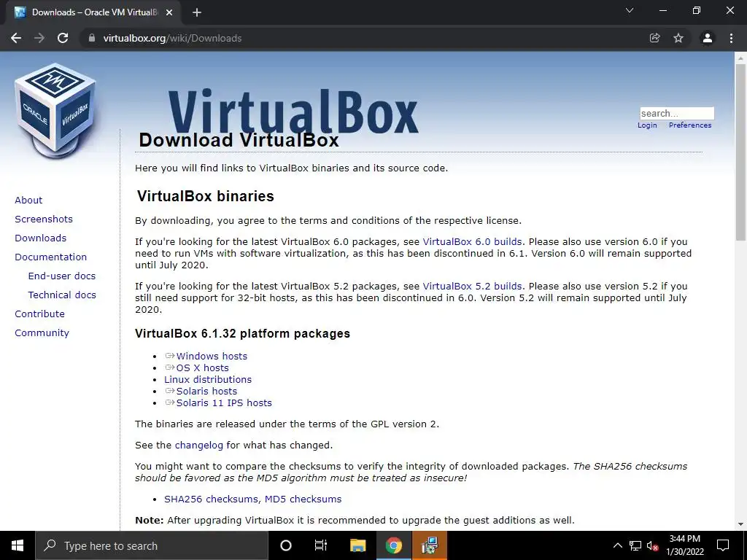Viewport: 747px width, 560px height.
Task: Download the Solaris hosts package
Action: [x=206, y=392]
